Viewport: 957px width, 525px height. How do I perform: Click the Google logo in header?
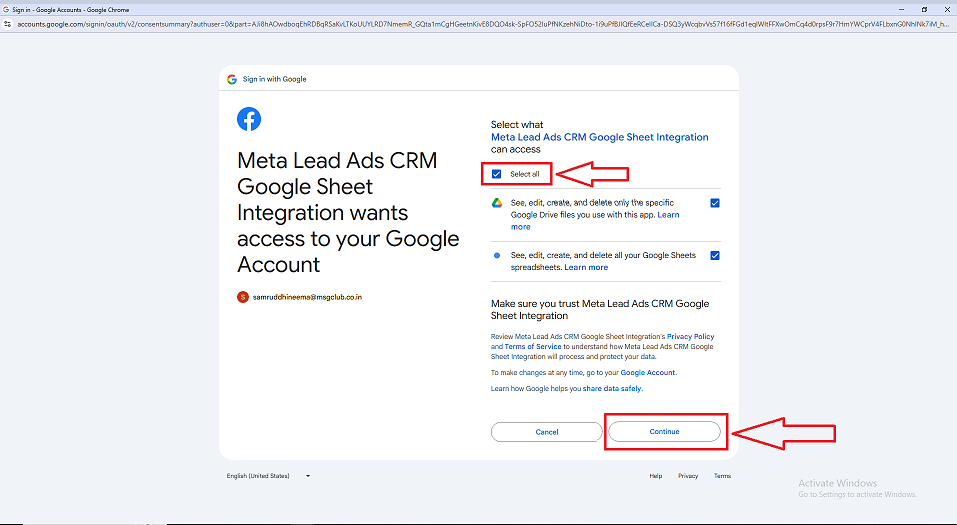[x=232, y=79]
